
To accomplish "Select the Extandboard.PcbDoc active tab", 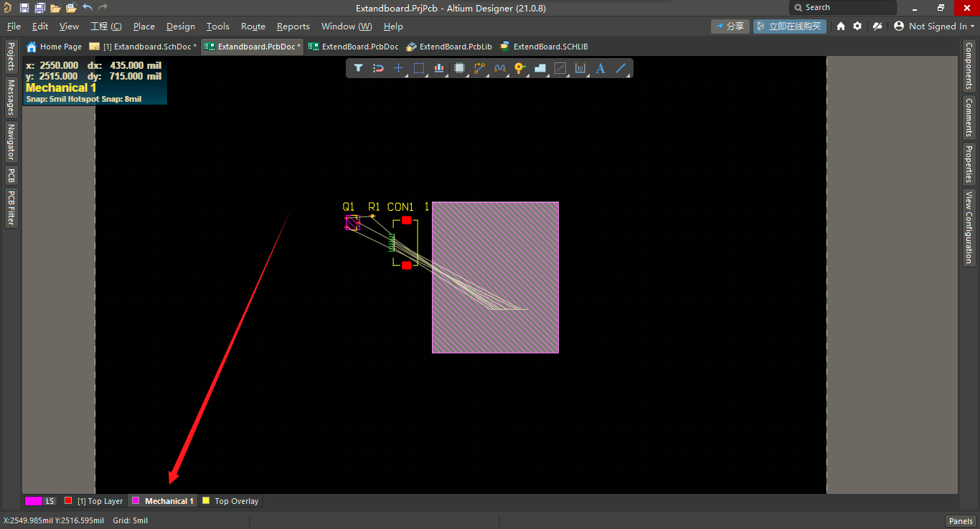I will (x=253, y=47).
